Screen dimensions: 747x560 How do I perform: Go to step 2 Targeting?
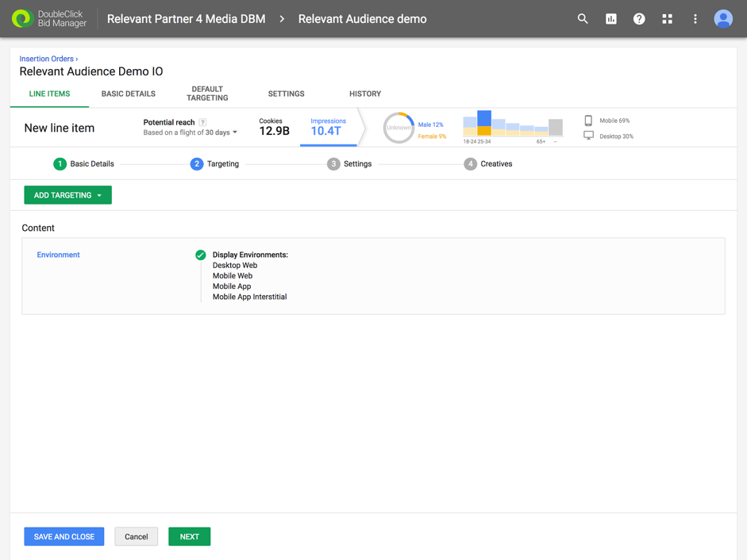point(215,164)
